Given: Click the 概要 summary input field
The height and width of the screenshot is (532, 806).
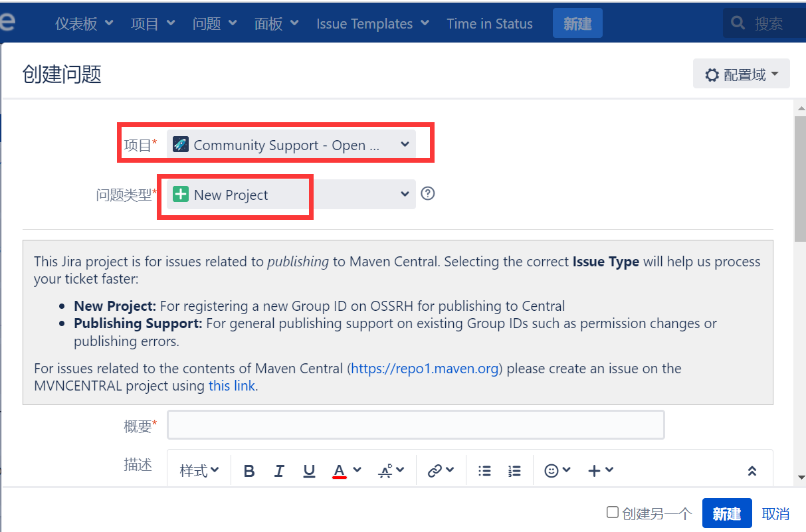Looking at the screenshot, I should (416, 425).
